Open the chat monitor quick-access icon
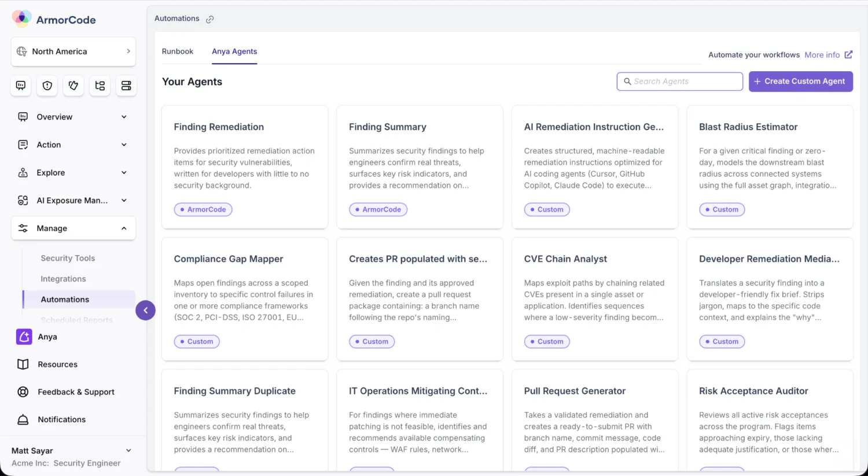Viewport: 868px width, 476px height. point(21,86)
